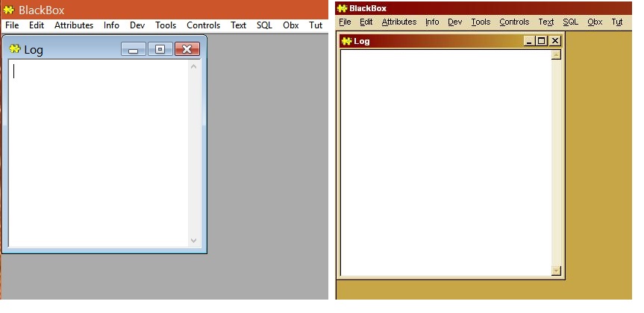Open the SQL menu in classic-themed BlackBox
Image resolution: width=644 pixels, height=313 pixels.
pos(570,22)
